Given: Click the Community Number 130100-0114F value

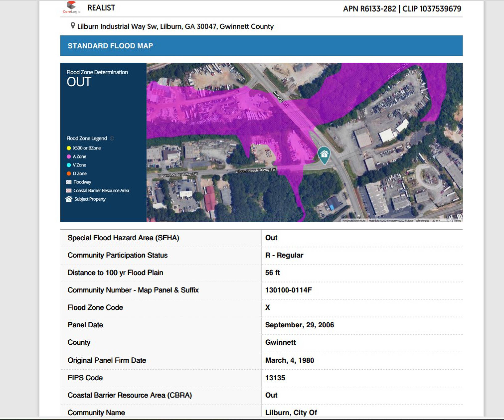Looking at the screenshot, I should point(288,290).
